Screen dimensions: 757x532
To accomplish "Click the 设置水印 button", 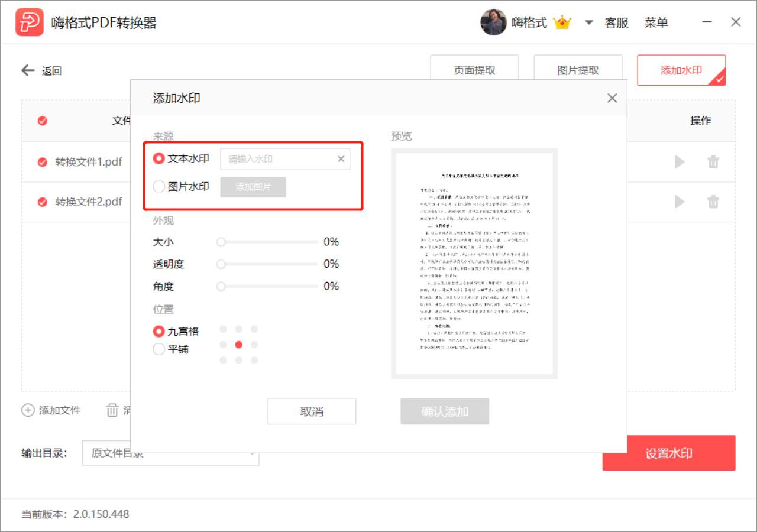I will coord(669,453).
